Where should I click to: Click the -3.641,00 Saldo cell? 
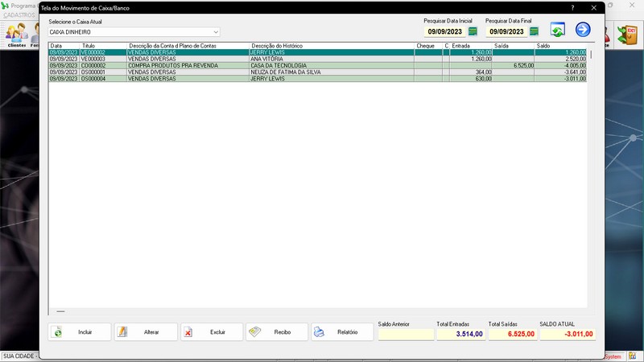[560, 72]
